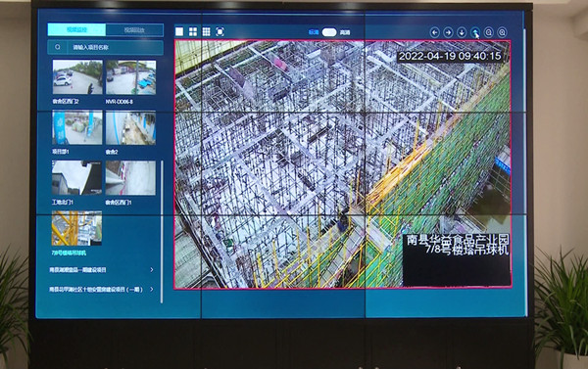Switch to the video playback tab
The width and height of the screenshot is (588, 369).
134,29
